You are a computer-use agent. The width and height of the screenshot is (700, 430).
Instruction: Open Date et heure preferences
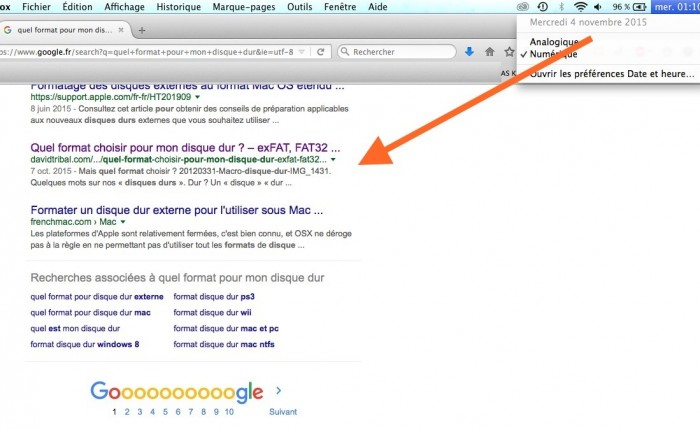point(612,74)
